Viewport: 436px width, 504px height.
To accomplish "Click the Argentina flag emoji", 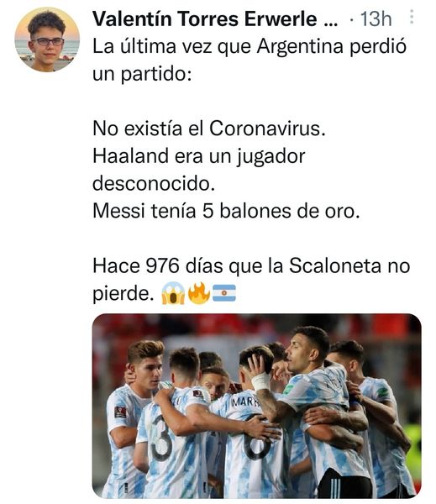I will [x=224, y=293].
